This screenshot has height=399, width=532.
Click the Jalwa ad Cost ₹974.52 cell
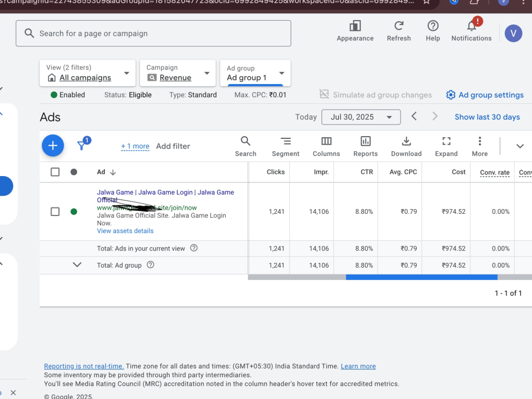(453, 212)
